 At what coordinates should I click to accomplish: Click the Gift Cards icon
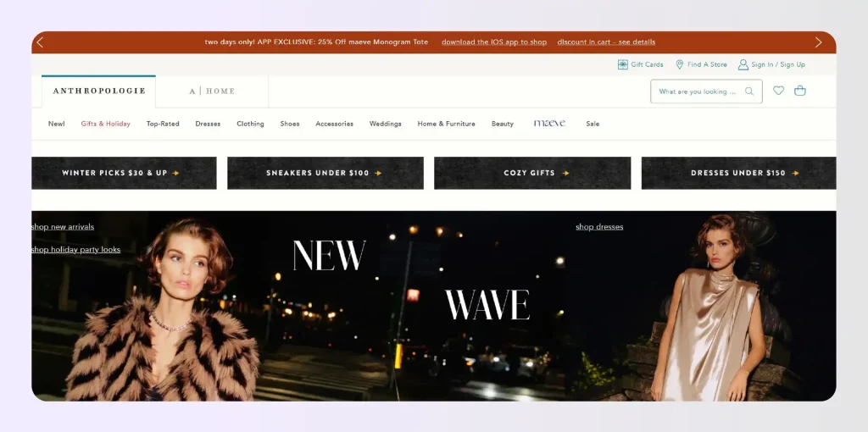tap(623, 64)
